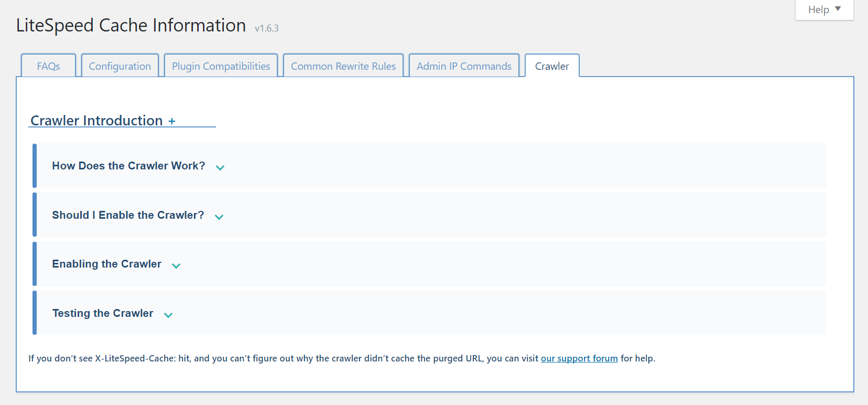The image size is (868, 405).
Task: Click the Crawler Introduction heading link
Action: (96, 121)
